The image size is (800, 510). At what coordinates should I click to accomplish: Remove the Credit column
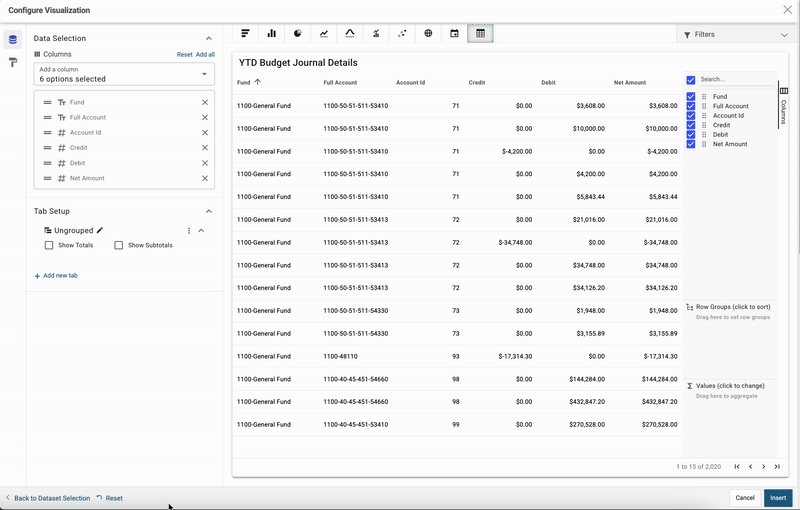click(205, 148)
